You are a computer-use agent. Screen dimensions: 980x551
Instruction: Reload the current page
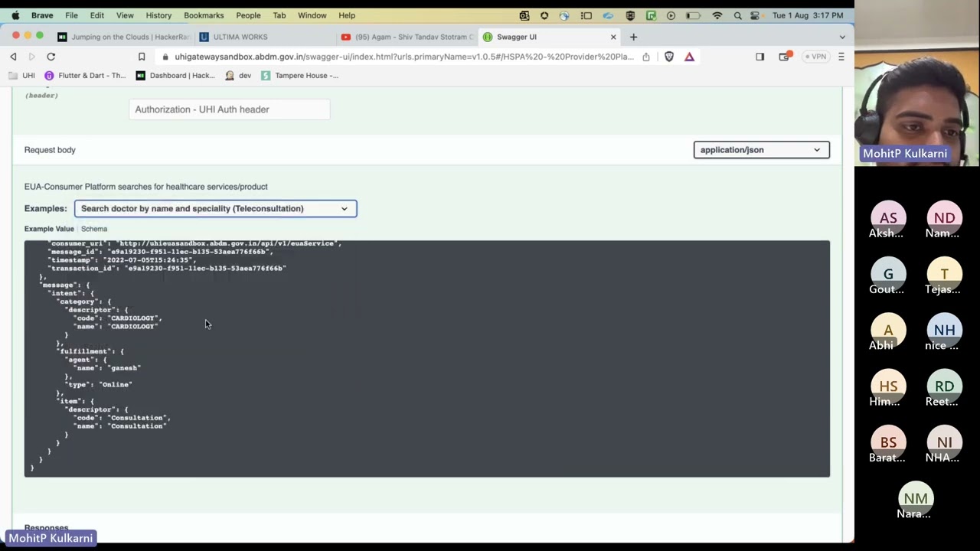coord(51,57)
